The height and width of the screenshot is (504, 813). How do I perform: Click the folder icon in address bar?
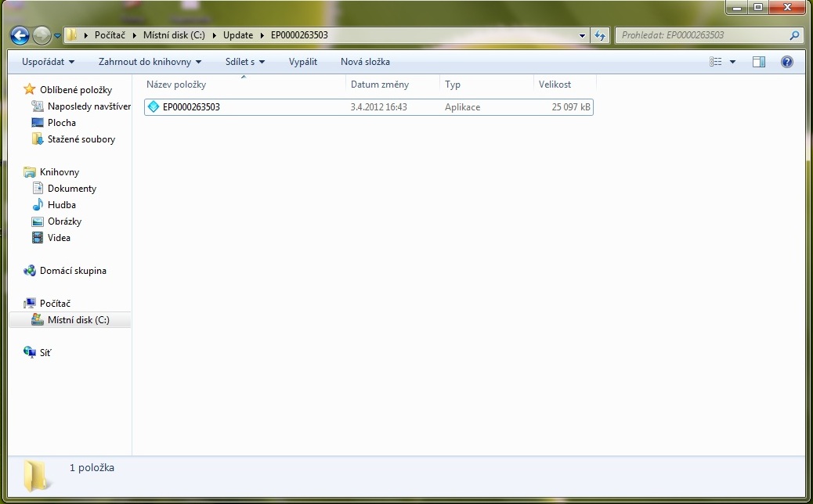pos(71,35)
